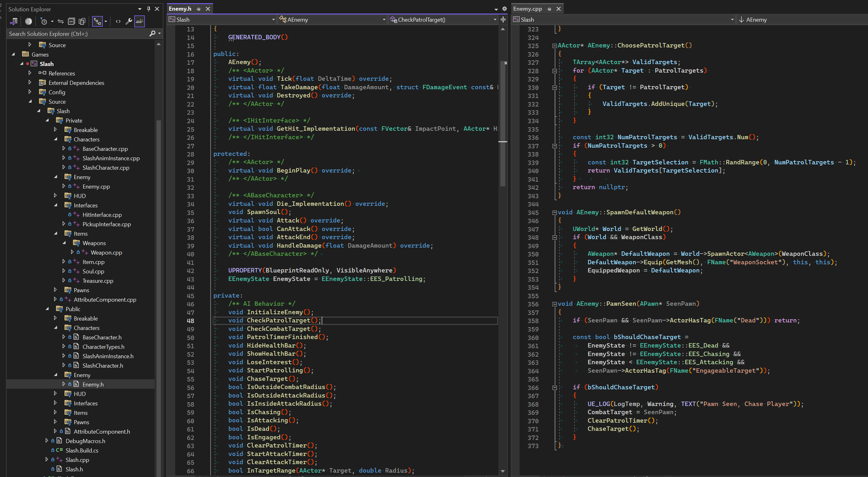Close the Solution Explorer panel
868x477 pixels.
[157, 9]
